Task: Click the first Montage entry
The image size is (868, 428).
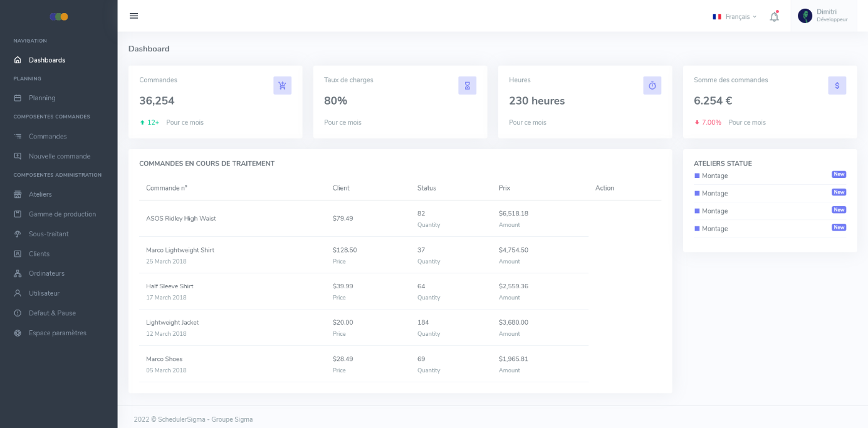Action: 714,176
